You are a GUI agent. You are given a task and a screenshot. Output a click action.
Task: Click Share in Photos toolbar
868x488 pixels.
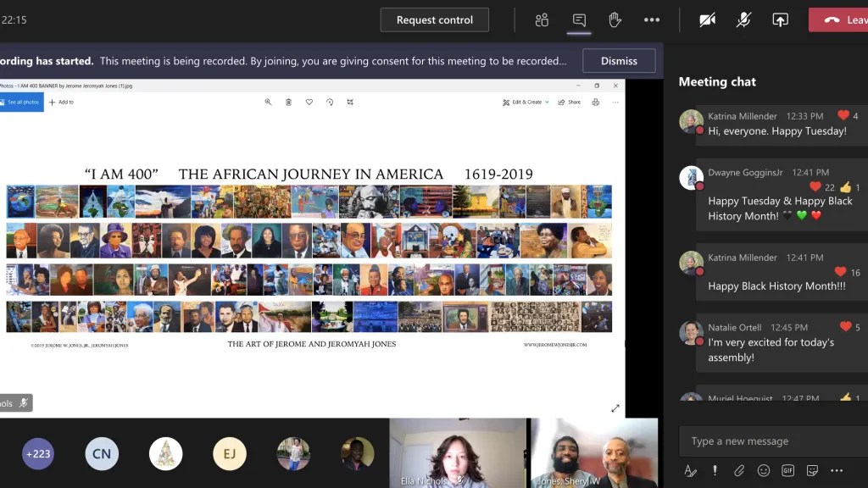click(x=569, y=102)
